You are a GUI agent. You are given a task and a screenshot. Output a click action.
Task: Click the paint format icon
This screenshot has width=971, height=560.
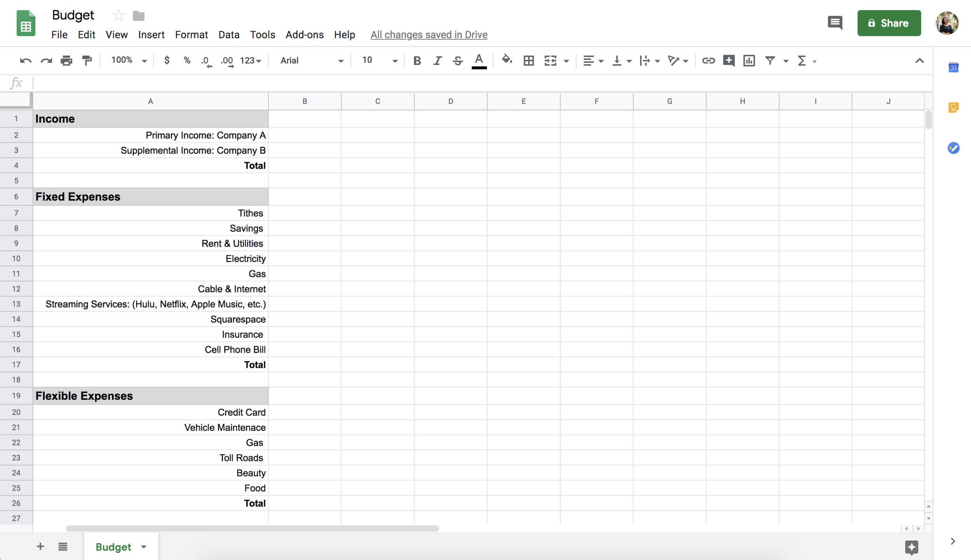point(87,61)
